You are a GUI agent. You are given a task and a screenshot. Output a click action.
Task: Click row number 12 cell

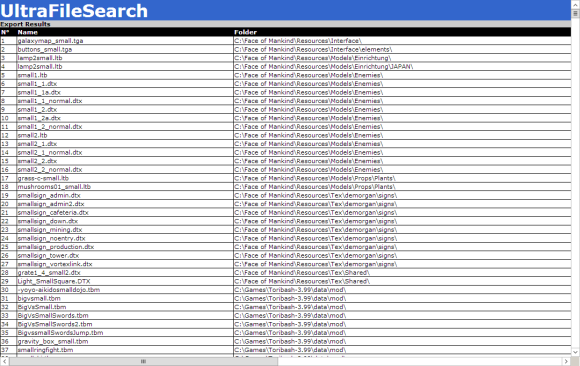click(8, 135)
